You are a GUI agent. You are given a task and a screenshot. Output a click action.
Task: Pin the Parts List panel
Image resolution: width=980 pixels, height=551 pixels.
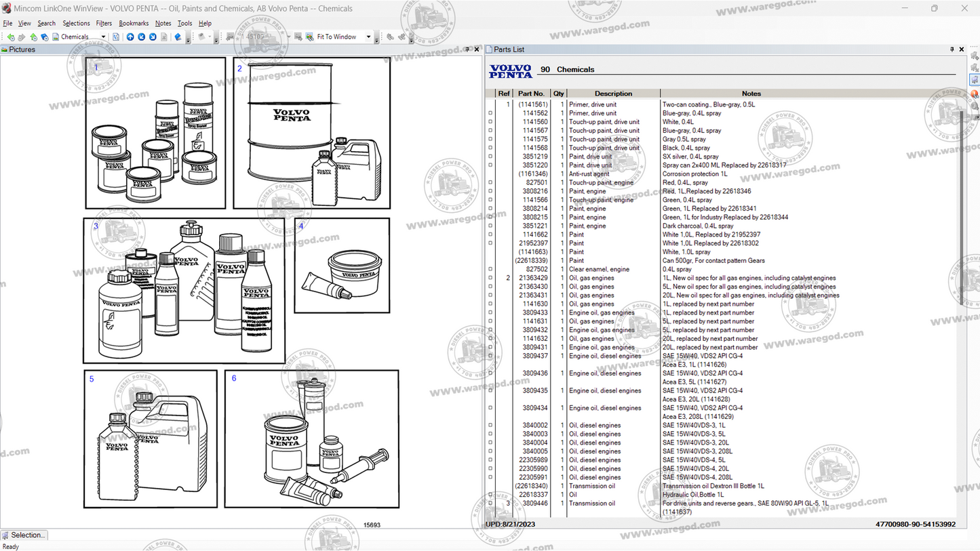click(952, 49)
